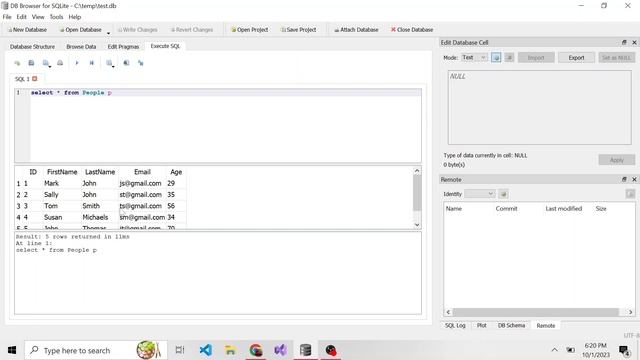The height and width of the screenshot is (360, 640).
Task: Open Visual Studio Code from taskbar
Action: coord(206,350)
